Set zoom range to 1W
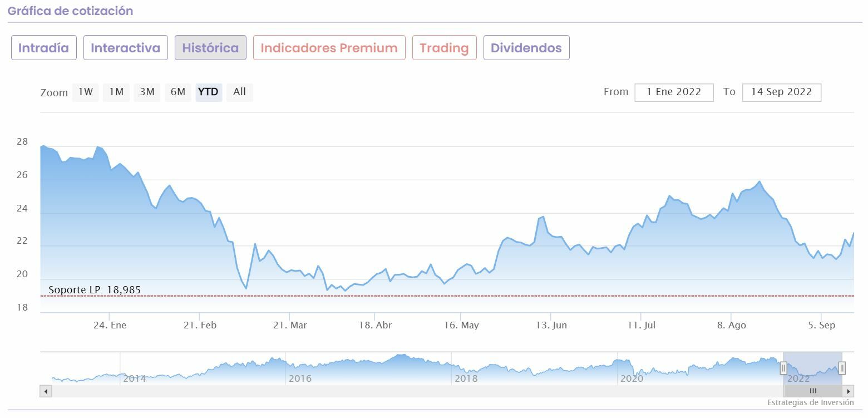Image resolution: width=868 pixels, height=418 pixels. coord(86,92)
